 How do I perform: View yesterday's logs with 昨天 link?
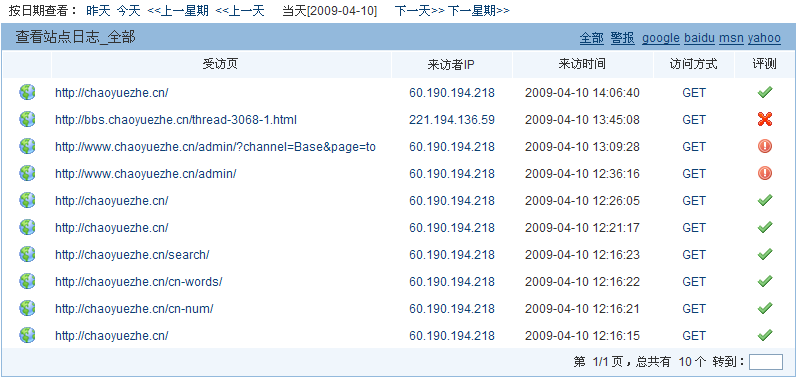click(x=98, y=11)
